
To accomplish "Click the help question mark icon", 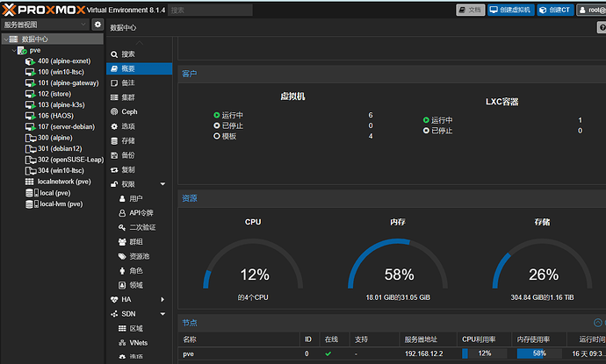I will [602, 27].
